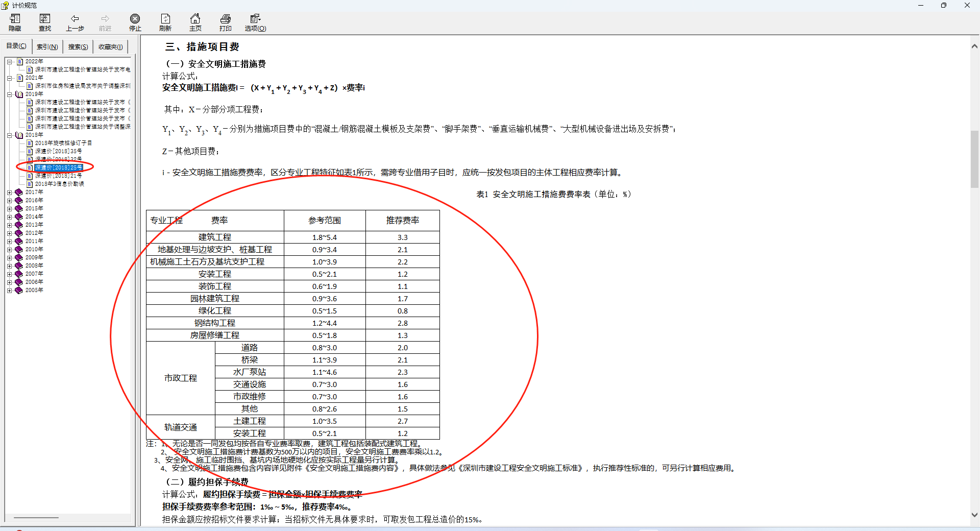Click the 推荐费率 column header
Image resolution: width=980 pixels, height=531 pixels.
point(403,221)
